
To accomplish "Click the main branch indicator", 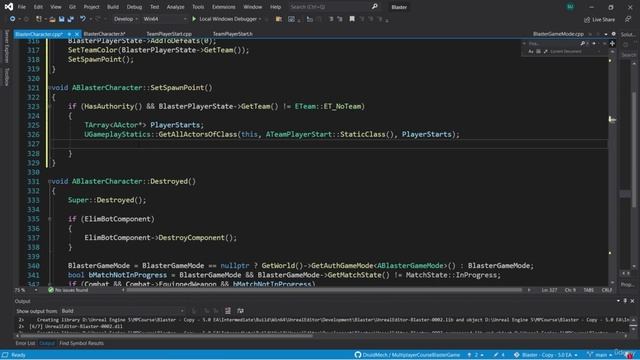I will click(600, 355).
